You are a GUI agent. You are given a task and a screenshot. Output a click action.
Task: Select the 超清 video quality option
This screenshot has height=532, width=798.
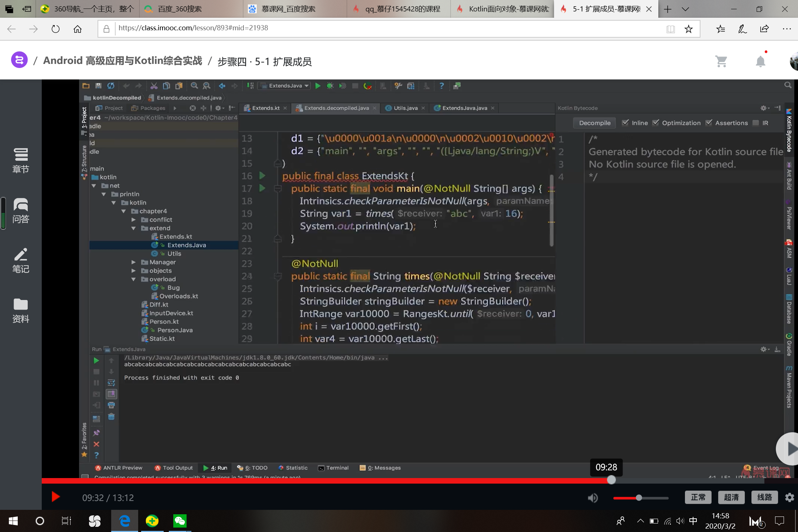pyautogui.click(x=731, y=497)
